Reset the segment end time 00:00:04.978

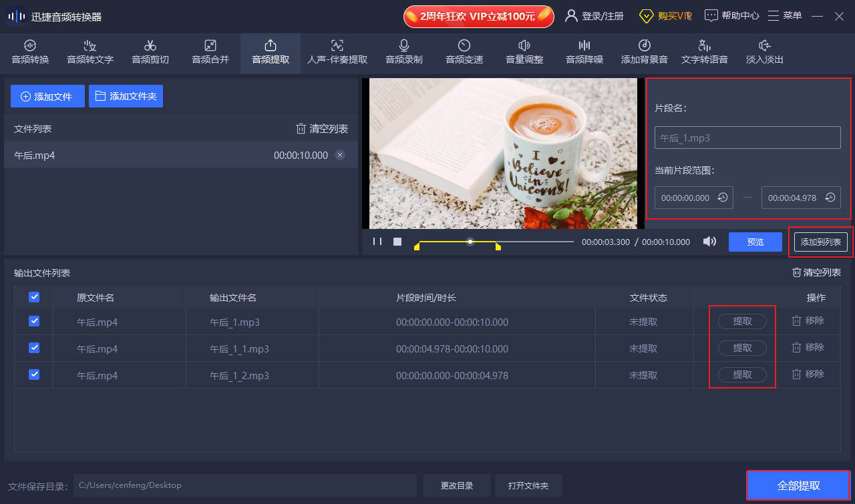830,198
